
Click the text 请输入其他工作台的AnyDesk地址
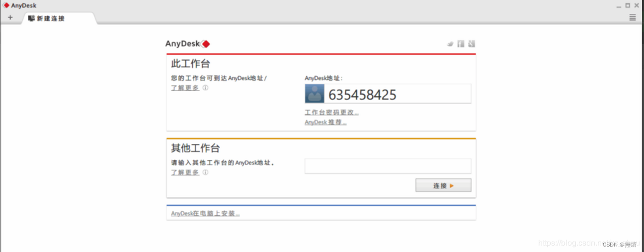coord(223,163)
